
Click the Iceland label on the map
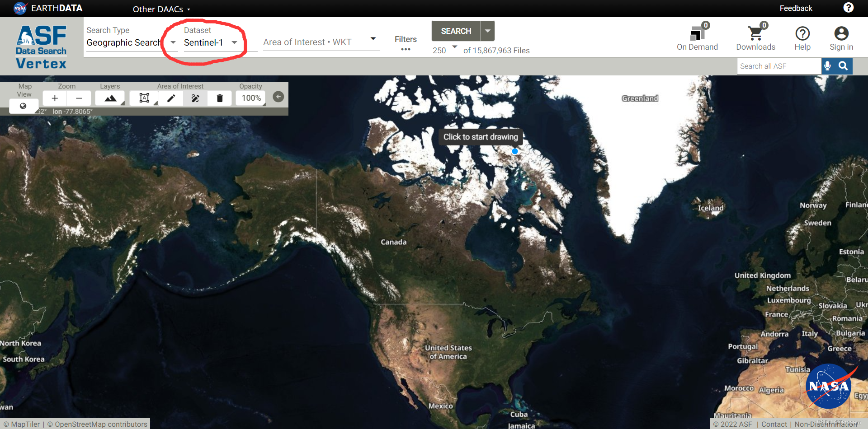coord(711,208)
